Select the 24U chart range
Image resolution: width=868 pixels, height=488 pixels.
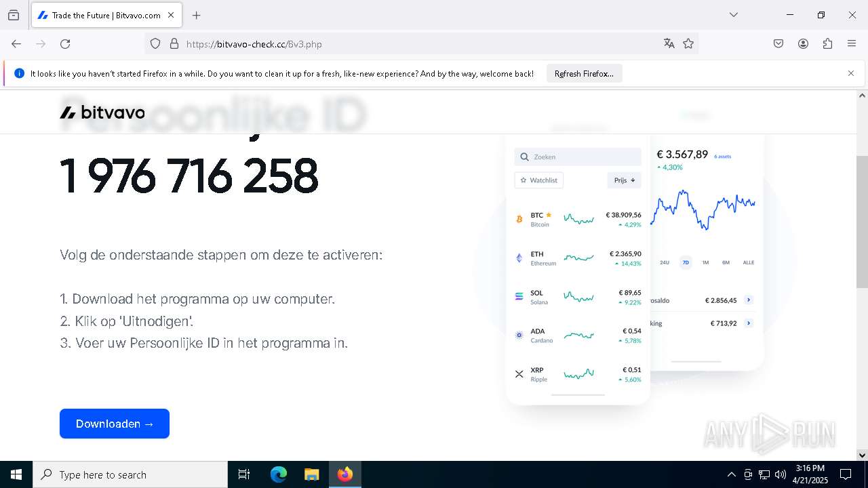[665, 262]
